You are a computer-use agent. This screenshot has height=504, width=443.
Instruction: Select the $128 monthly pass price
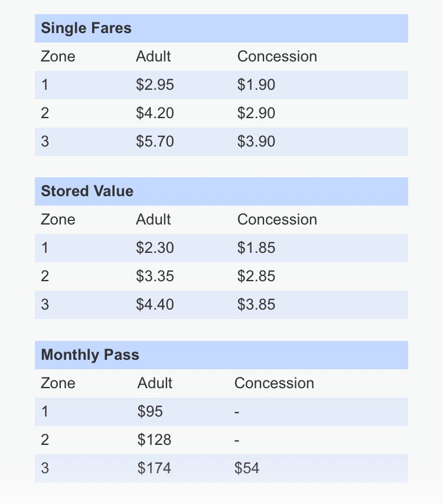154,440
